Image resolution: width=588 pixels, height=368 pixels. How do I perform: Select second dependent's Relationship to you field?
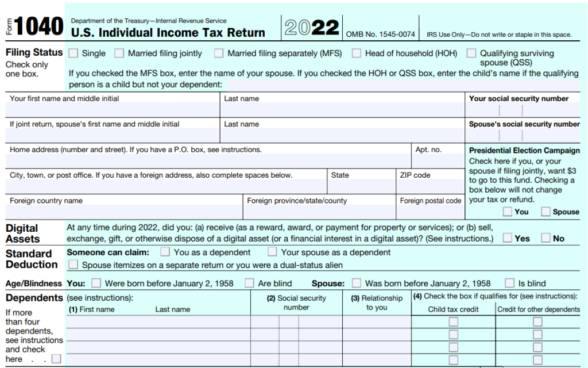[377, 335]
